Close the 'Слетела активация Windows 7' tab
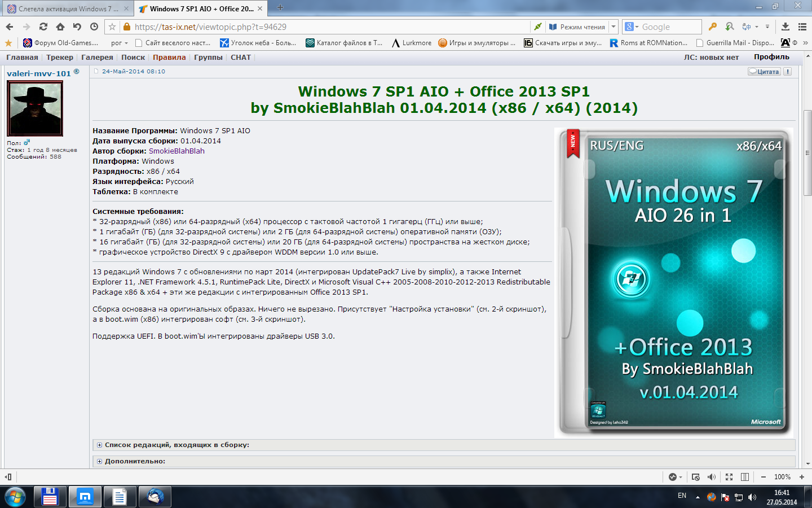Viewport: 812px width, 508px height. (126, 8)
